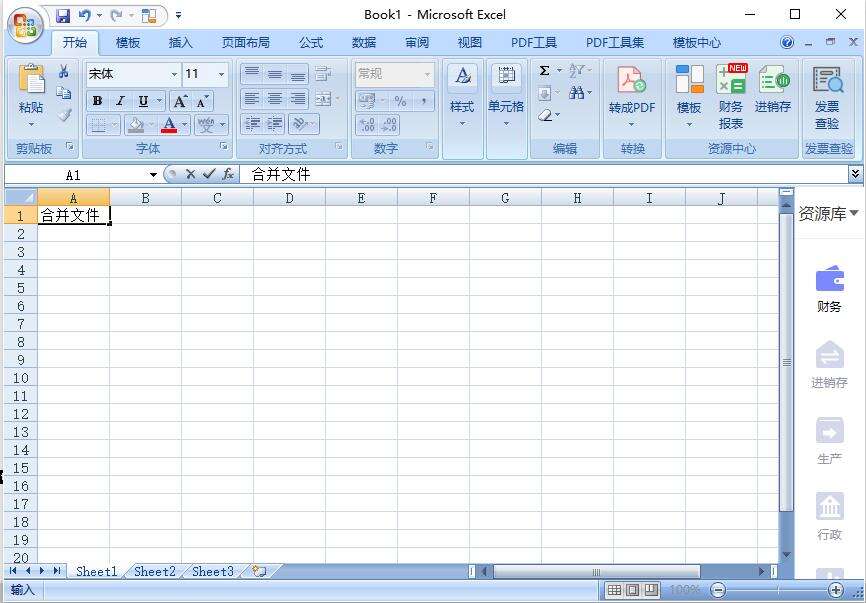Viewport: 866px width, 603px height.
Task: Click the formula bar showing 合并文件
Action: (543, 174)
